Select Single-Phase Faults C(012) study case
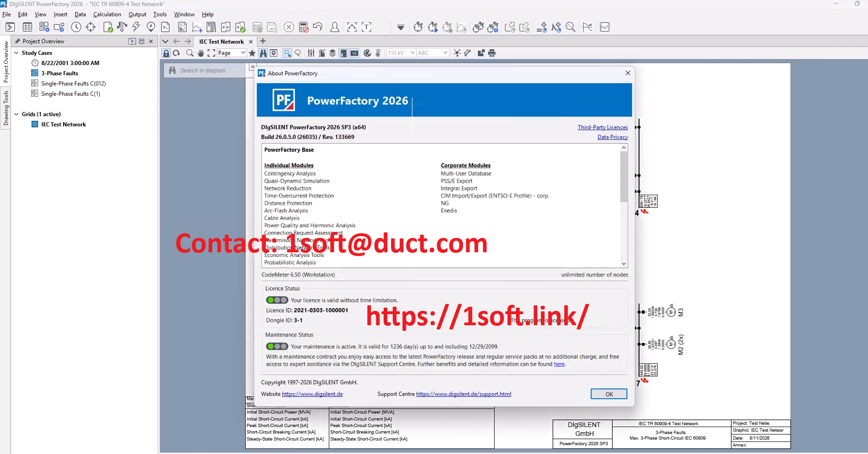 [x=73, y=84]
